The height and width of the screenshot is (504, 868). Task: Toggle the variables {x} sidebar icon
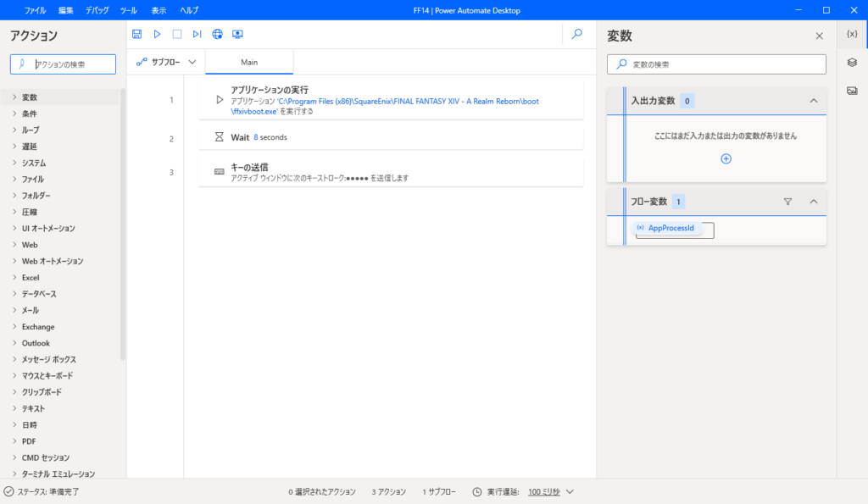pyautogui.click(x=853, y=34)
